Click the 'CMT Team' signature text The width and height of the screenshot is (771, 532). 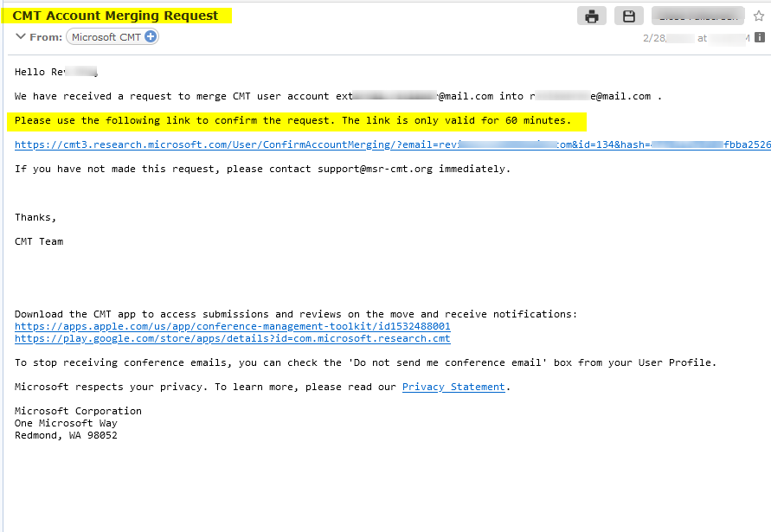pos(39,241)
